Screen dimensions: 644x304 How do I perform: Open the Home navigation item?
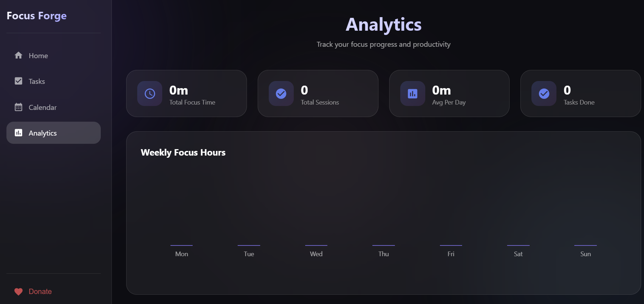tap(38, 55)
